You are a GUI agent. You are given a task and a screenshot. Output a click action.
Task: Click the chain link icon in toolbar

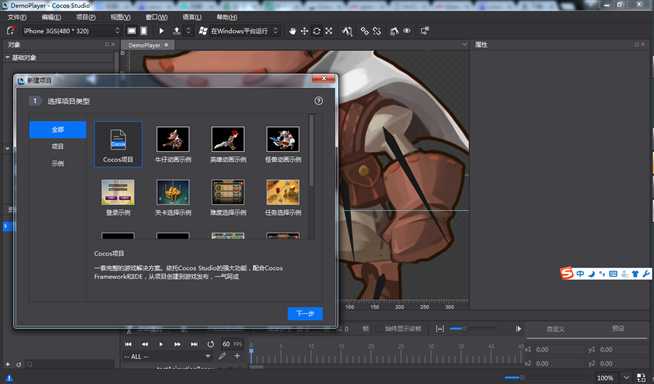(365, 31)
